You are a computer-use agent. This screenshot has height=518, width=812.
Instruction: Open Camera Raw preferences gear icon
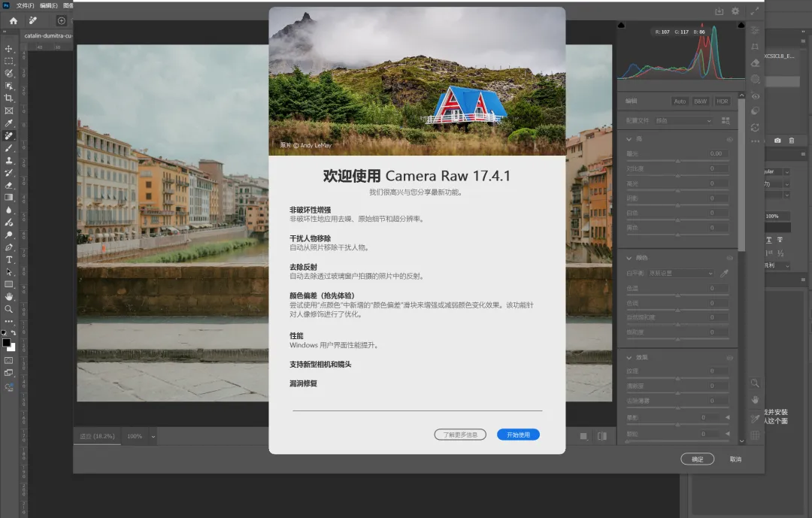point(735,11)
